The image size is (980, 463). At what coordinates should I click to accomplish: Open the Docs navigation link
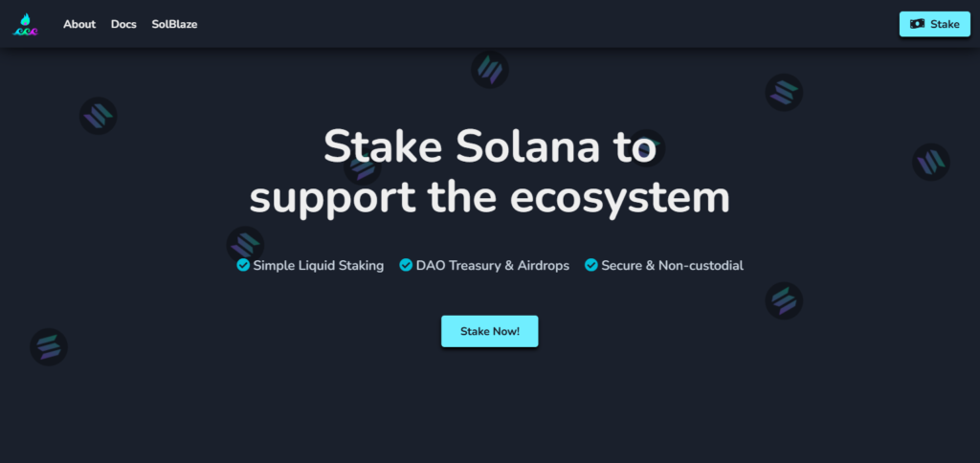[123, 24]
